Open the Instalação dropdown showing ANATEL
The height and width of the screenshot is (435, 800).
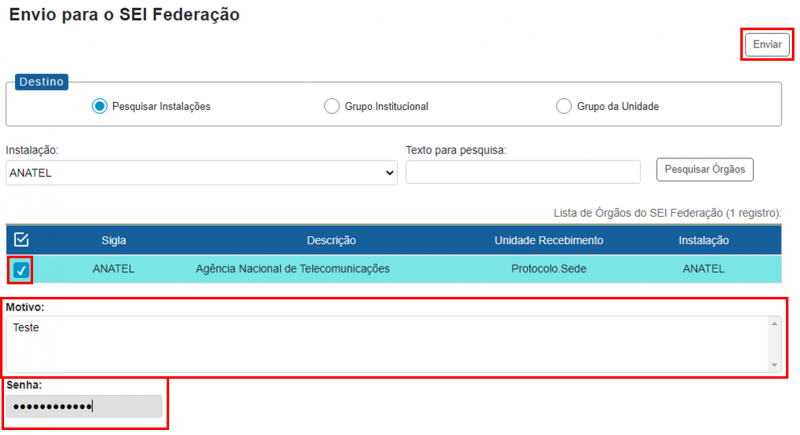point(202,172)
